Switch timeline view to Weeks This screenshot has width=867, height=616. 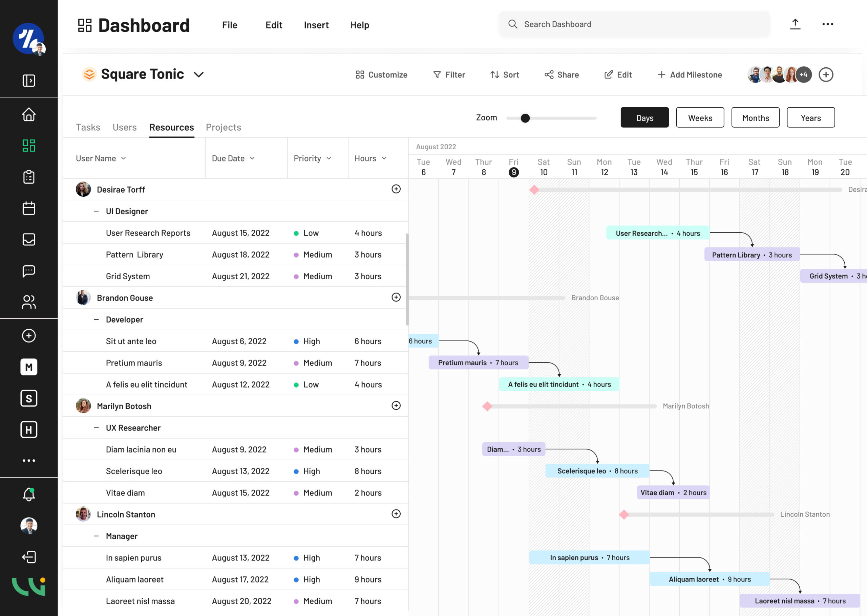[700, 117]
